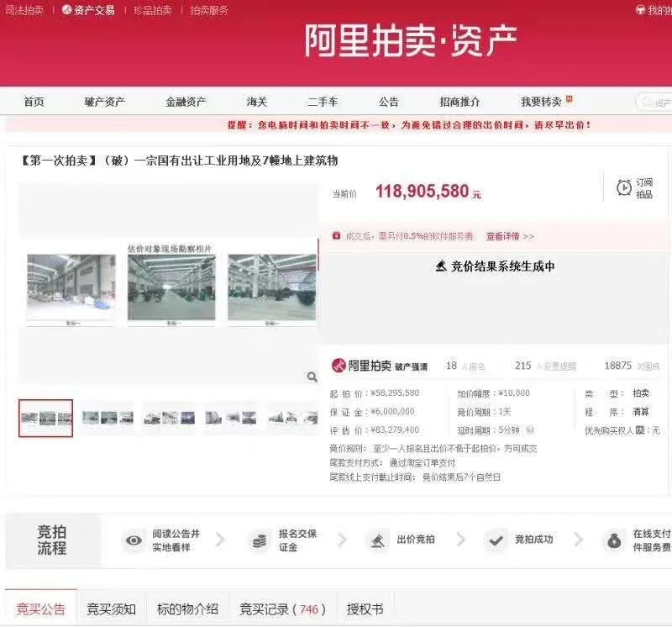The image size is (672, 627).
Task: Open the 资产交易 top link
Action: point(94,10)
